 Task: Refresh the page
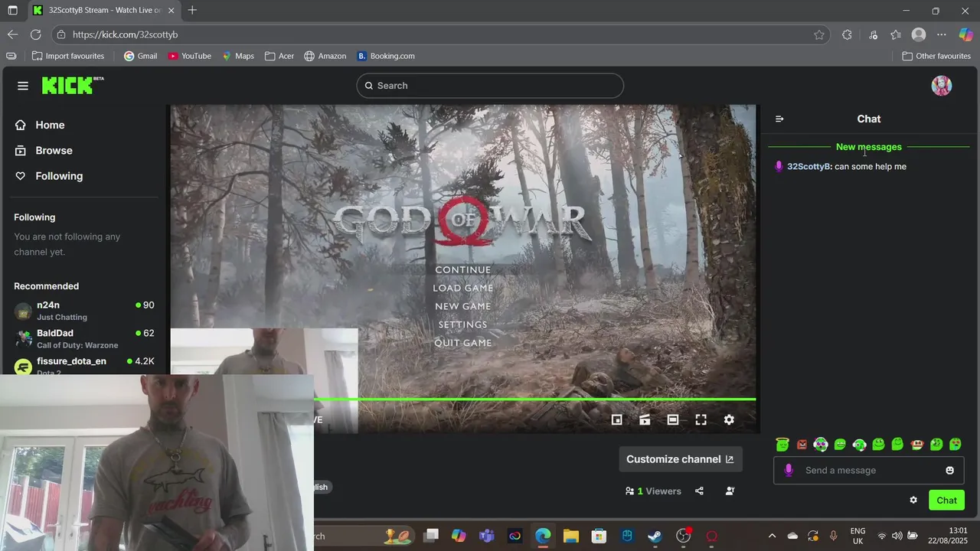point(35,34)
